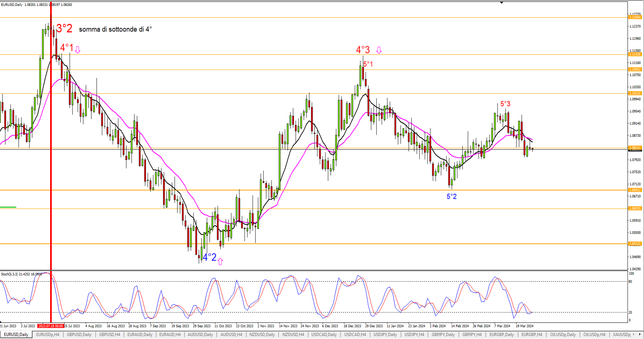Select the blue 5°2 wave label
Screen dimensions: 644x339
(x=452, y=196)
